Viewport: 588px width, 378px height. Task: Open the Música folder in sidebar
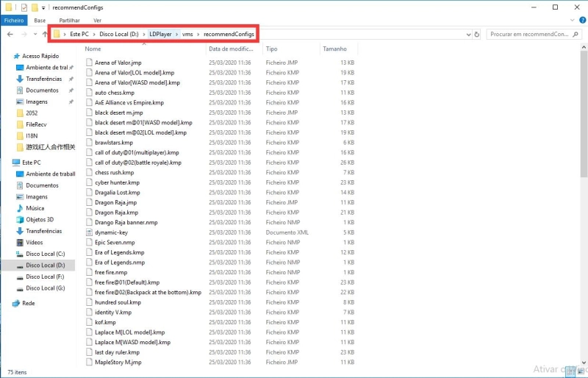point(35,208)
